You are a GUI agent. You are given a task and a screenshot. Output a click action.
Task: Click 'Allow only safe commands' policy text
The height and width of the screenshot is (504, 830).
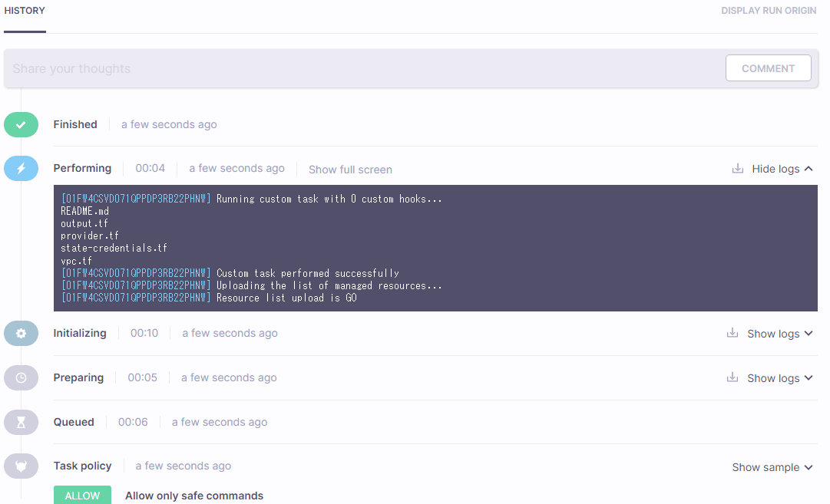(x=194, y=496)
